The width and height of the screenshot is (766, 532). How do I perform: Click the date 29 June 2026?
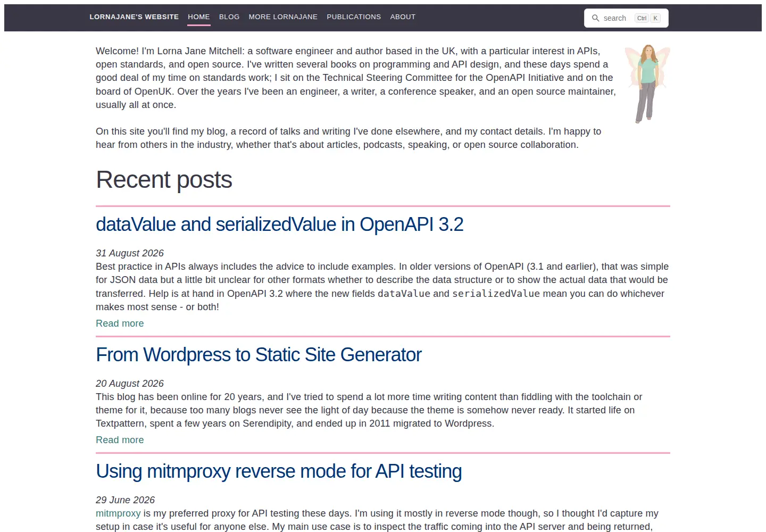point(125,500)
